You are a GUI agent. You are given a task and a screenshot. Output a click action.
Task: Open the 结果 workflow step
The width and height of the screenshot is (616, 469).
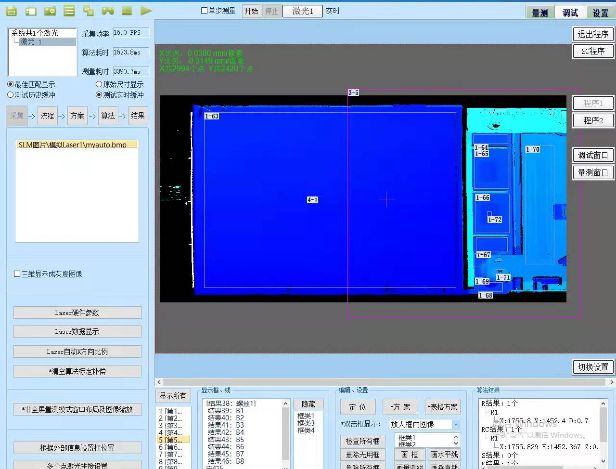[138, 115]
